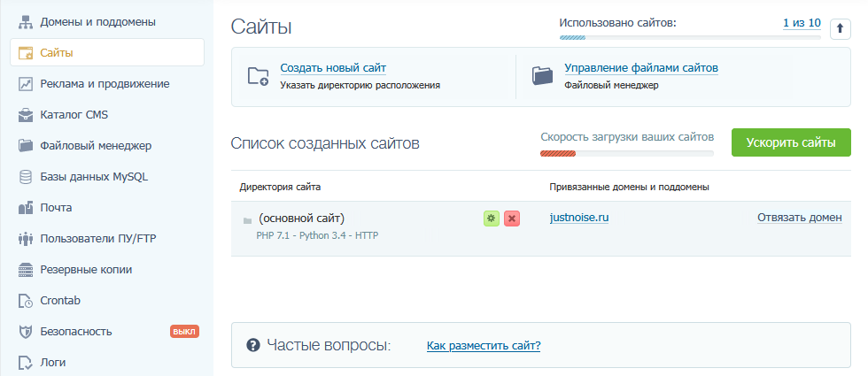Click the dark folder icon beside Управление файлами сайтов
This screenshot has width=868, height=376.
tap(542, 76)
